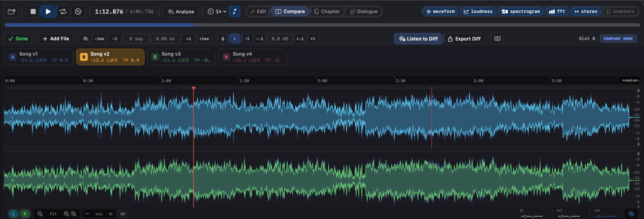Click the 0.0 dB gain field
The width and height of the screenshot is (644, 219).
(x=280, y=39)
